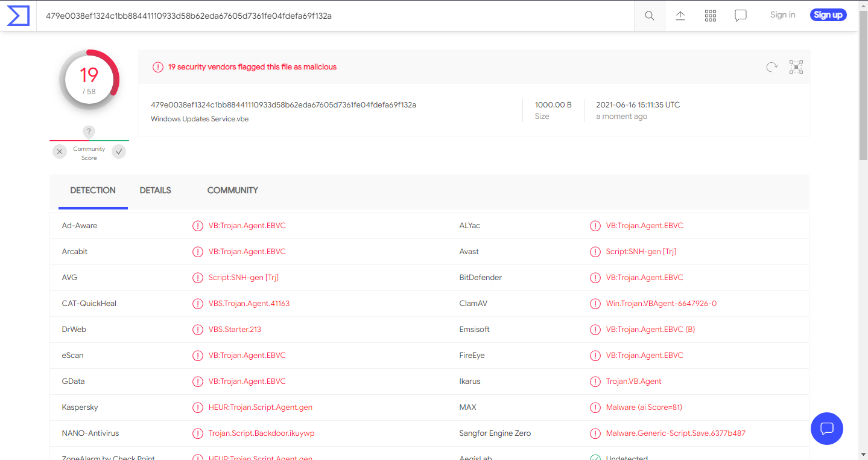Switch to the DETECTION tab

point(93,191)
